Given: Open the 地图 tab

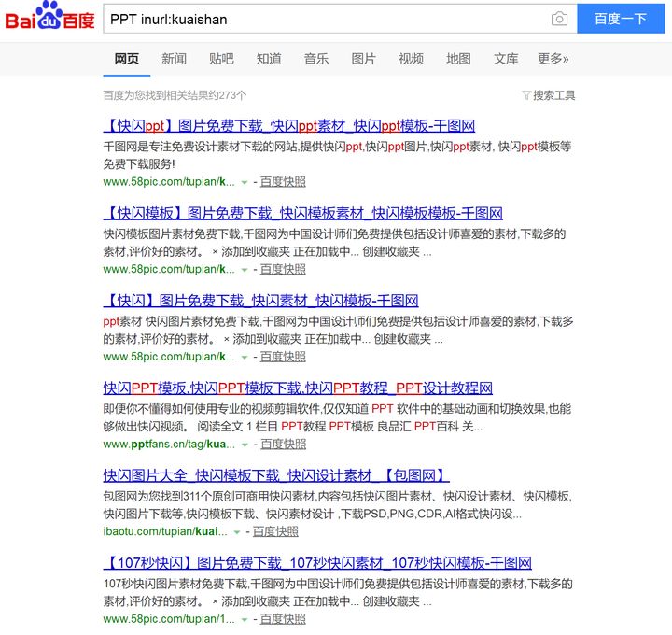Looking at the screenshot, I should point(458,59).
